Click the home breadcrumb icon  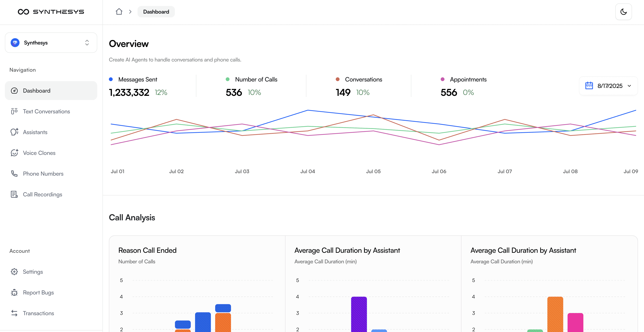(119, 12)
